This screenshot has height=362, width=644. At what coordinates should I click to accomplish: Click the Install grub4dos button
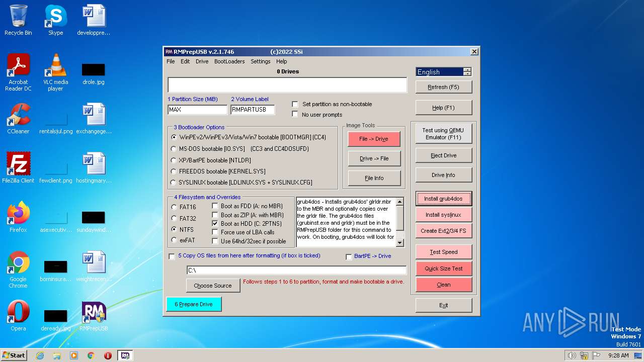(443, 199)
